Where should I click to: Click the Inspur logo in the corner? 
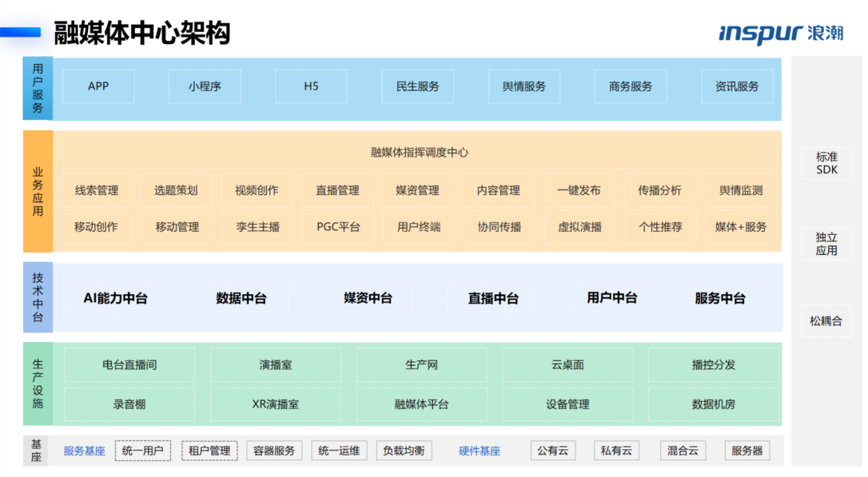780,33
